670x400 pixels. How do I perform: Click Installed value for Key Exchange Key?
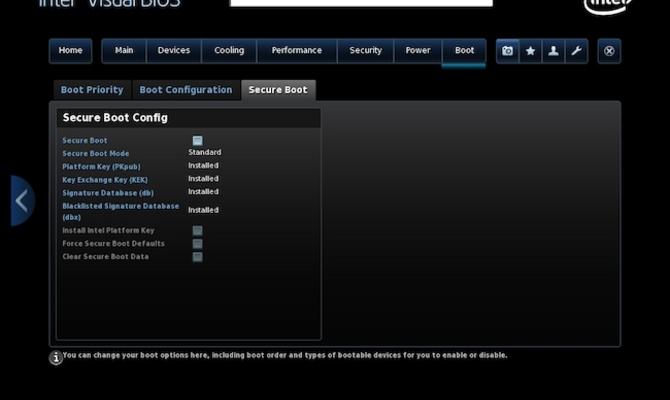(x=203, y=179)
